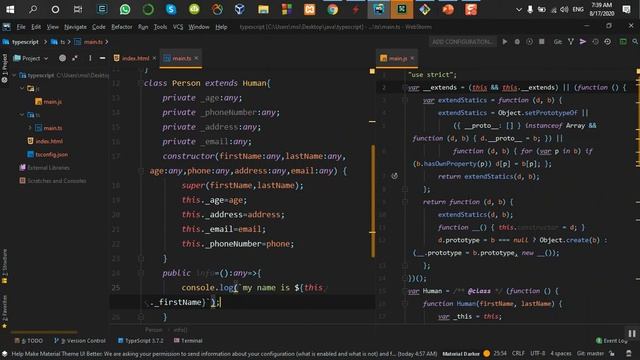The height and width of the screenshot is (360, 640).
Task: Click the purple Git push arrow icon
Action: click(x=583, y=42)
